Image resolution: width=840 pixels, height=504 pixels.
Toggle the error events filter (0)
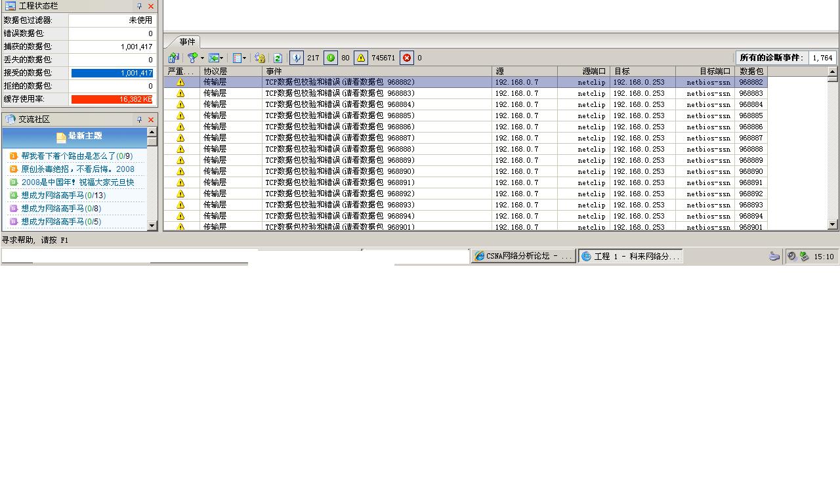pyautogui.click(x=407, y=58)
